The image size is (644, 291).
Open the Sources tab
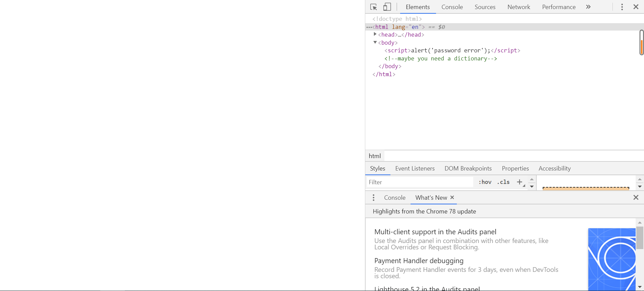tap(485, 7)
